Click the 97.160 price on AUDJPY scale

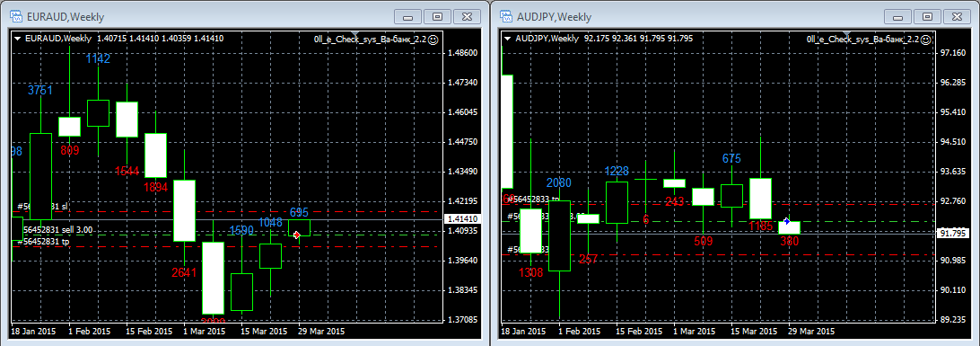point(953,53)
